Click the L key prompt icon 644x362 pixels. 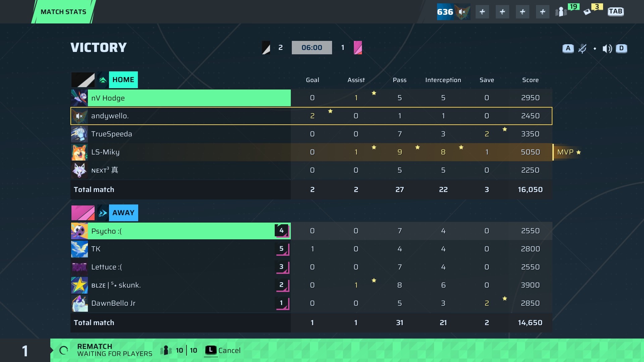tap(211, 350)
